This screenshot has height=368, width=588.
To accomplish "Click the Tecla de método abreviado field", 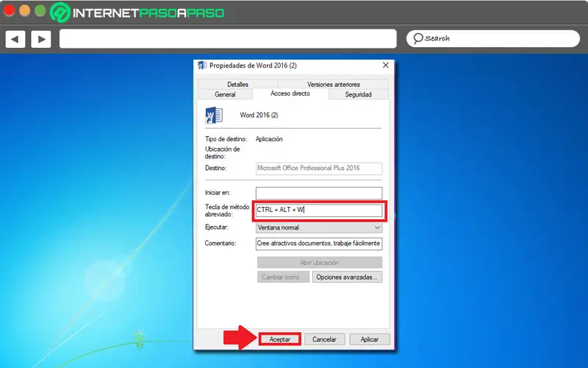I will pyautogui.click(x=319, y=210).
